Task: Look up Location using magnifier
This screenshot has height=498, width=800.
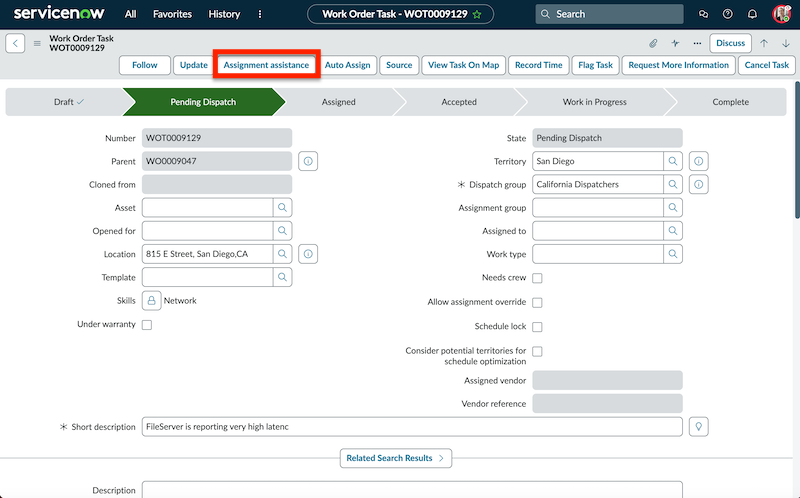Action: (x=283, y=254)
